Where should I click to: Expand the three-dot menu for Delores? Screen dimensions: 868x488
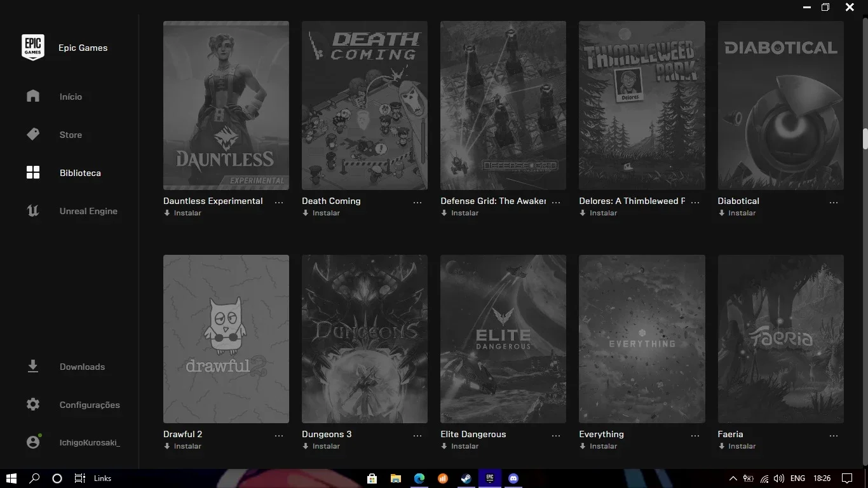[695, 202]
